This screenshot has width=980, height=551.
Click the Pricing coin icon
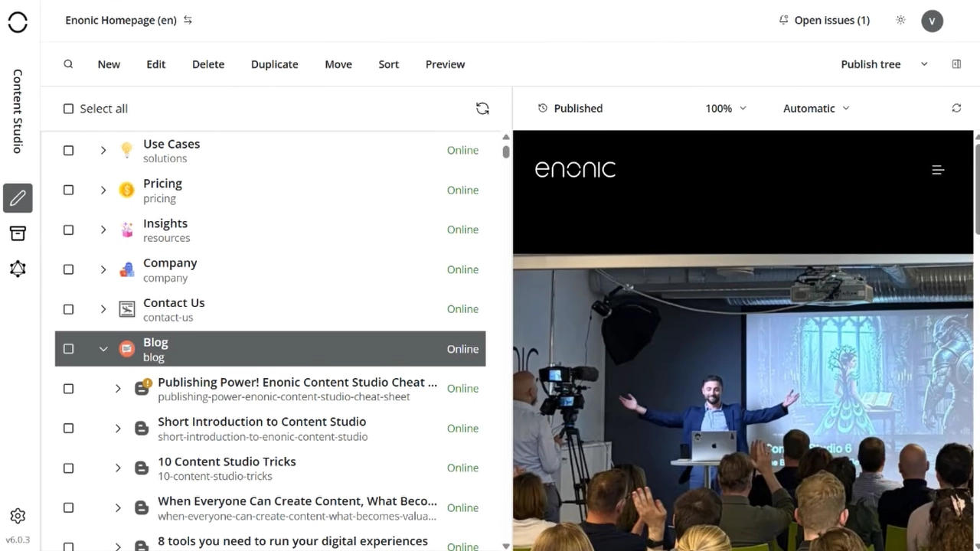point(127,190)
